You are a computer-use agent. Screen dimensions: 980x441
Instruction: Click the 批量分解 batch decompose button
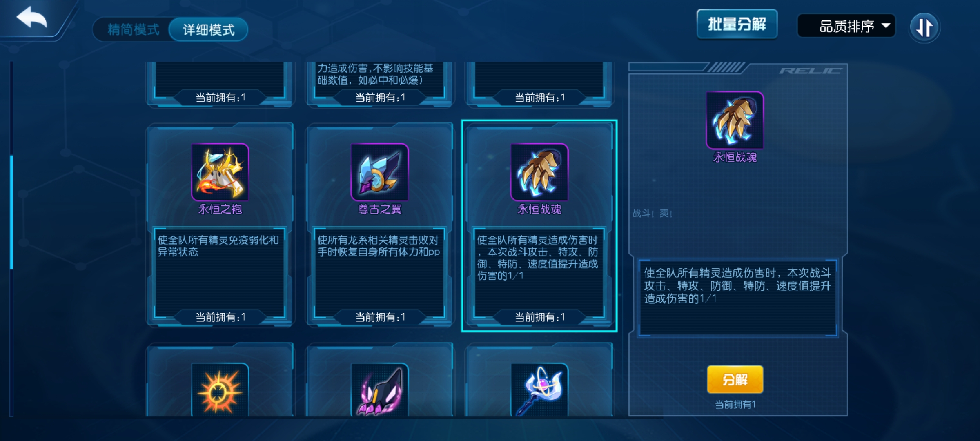click(x=737, y=24)
